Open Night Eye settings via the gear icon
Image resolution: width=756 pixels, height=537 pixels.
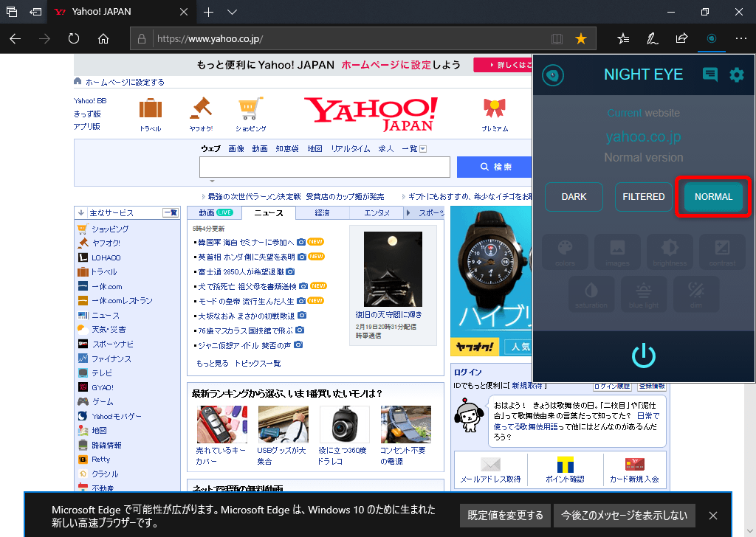[x=736, y=74]
